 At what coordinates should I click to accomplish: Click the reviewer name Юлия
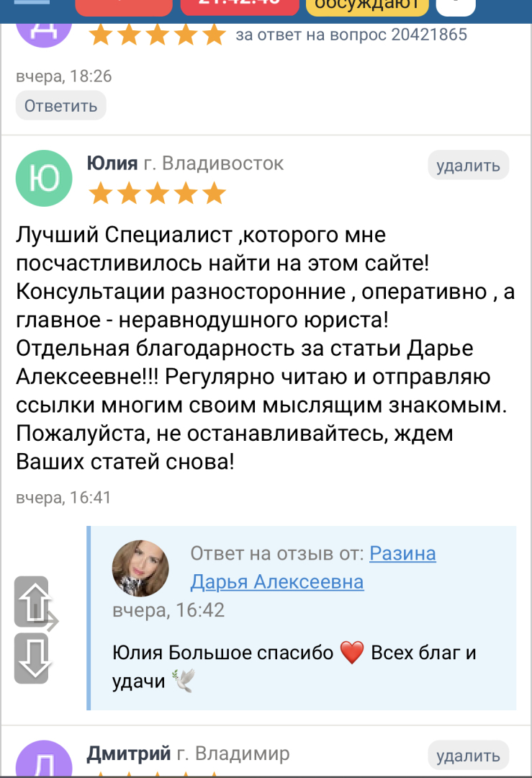[112, 164]
